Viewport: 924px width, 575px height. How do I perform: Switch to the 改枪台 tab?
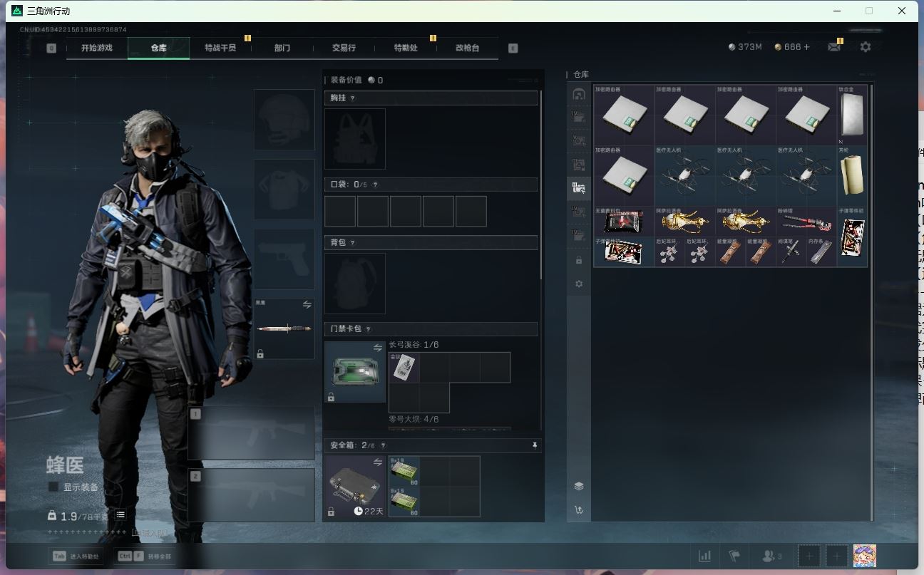[x=467, y=48]
